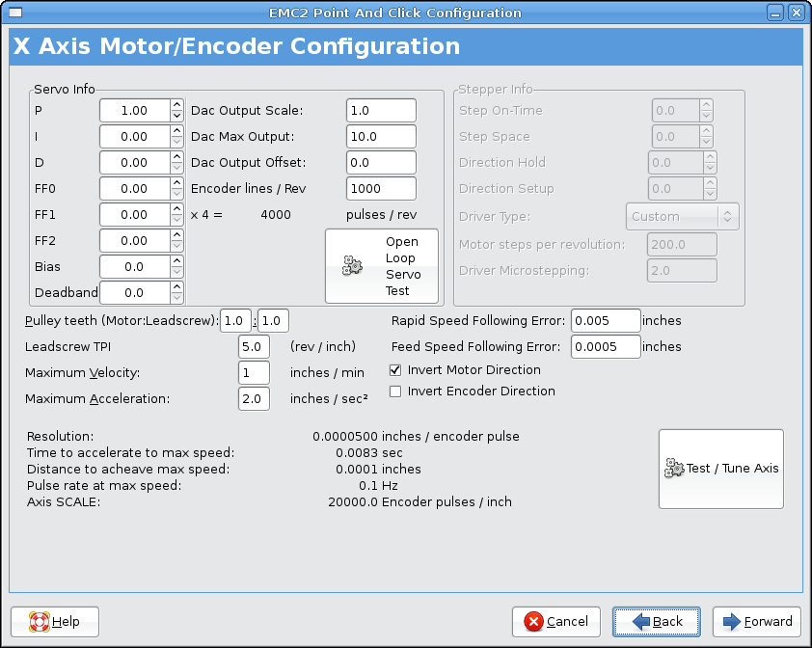Image resolution: width=812 pixels, height=648 pixels.
Task: Cancel the configuration wizard
Action: [556, 622]
